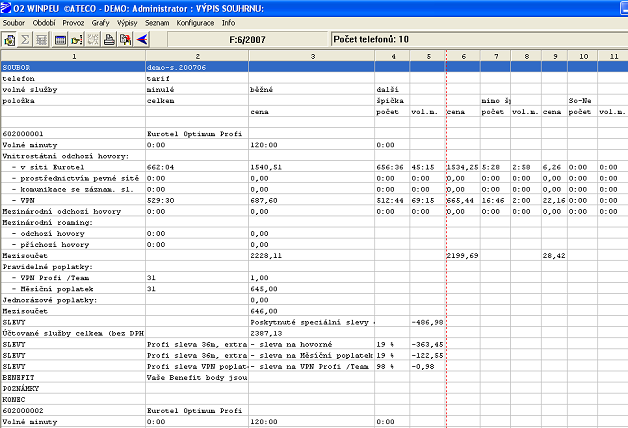Image resolution: width=628 pixels, height=428 pixels.
Task: Click the F:6/2007 period field
Action: (x=248, y=40)
